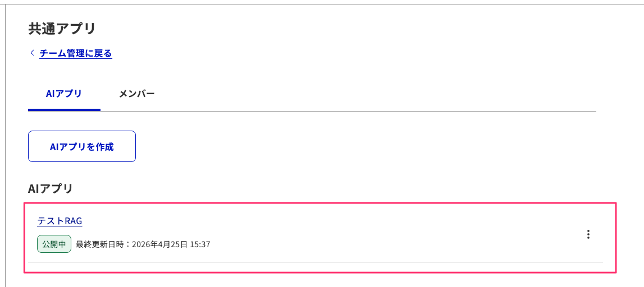
Task: Click the tab bar's horizontal separator line
Action: [x=348, y=111]
